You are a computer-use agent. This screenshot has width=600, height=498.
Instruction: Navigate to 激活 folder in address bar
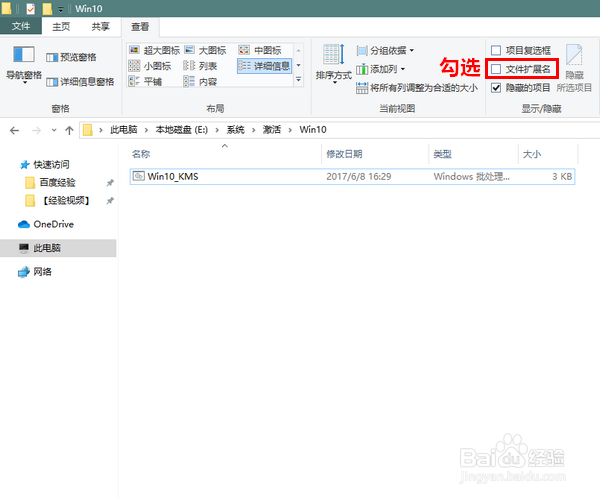tap(272, 130)
